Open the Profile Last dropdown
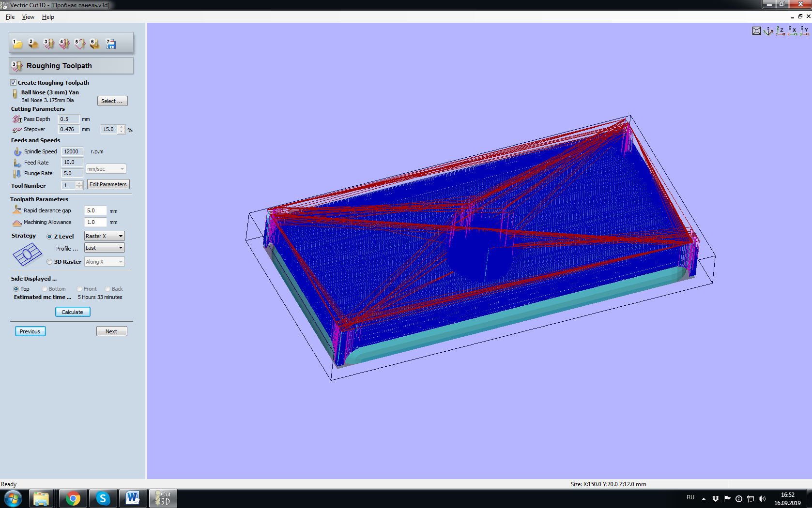The width and height of the screenshot is (812, 508). point(104,248)
